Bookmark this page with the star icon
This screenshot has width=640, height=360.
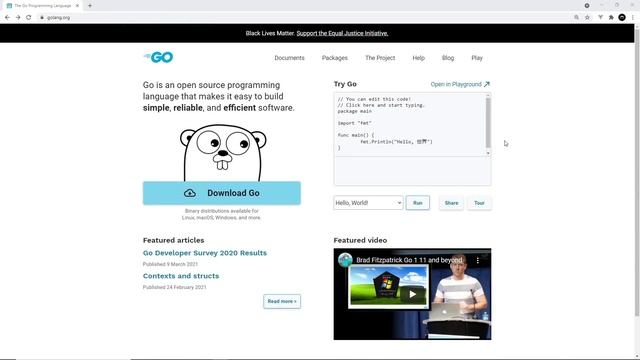pyautogui.click(x=587, y=18)
